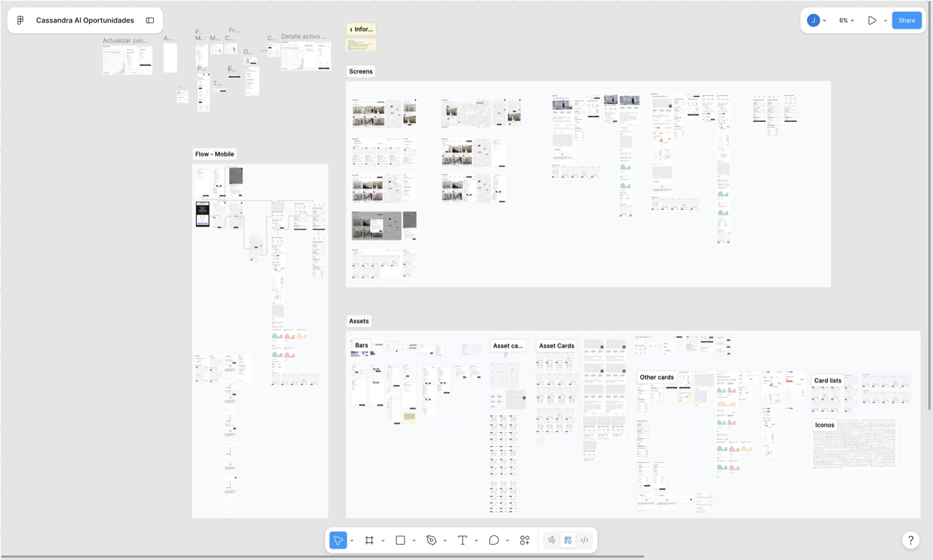Select the Card lists section label
This screenshot has height=560, width=933.
click(x=828, y=381)
